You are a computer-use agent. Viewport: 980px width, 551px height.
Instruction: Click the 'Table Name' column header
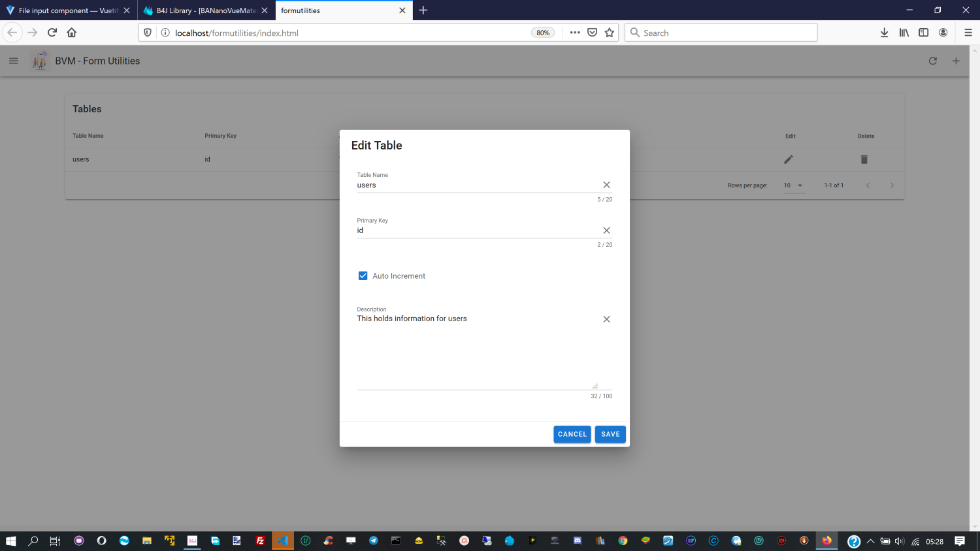point(88,136)
